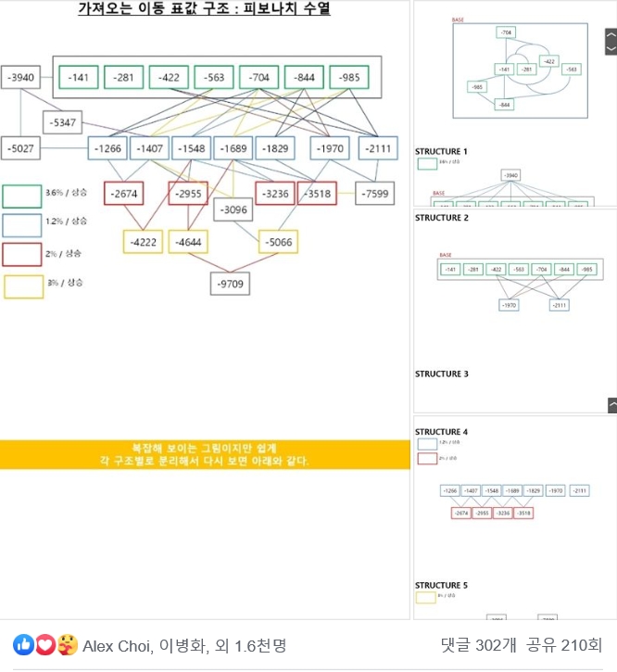The width and height of the screenshot is (617, 672).
Task: Open the STRUCTURE 2 thumbnail image
Action: click(x=514, y=311)
